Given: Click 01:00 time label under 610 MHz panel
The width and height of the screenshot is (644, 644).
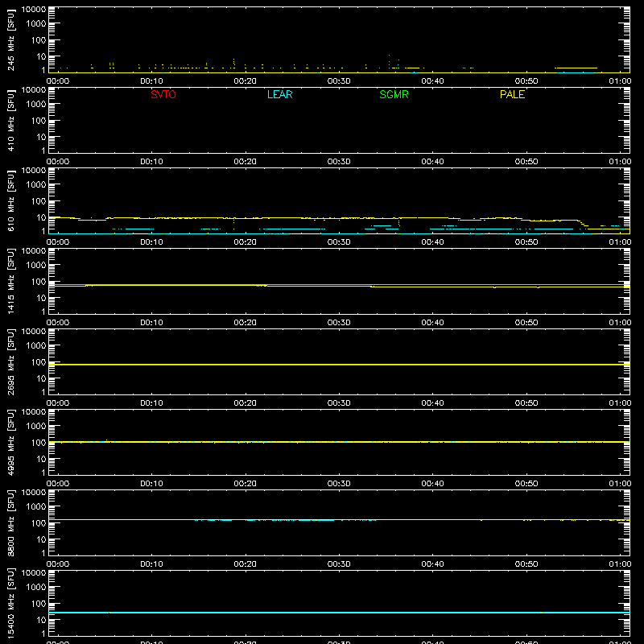Looking at the screenshot, I should [620, 242].
